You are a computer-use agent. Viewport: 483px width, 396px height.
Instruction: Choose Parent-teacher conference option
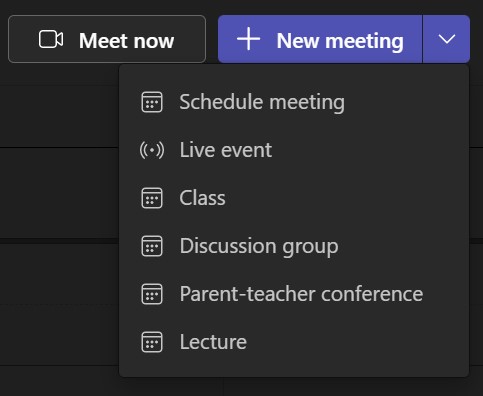tap(294, 294)
